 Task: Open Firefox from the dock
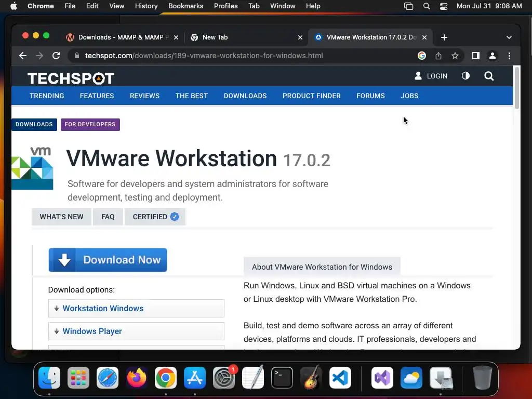137,377
